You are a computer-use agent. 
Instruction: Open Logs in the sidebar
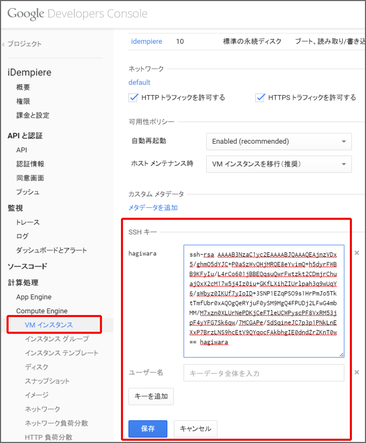(22, 236)
